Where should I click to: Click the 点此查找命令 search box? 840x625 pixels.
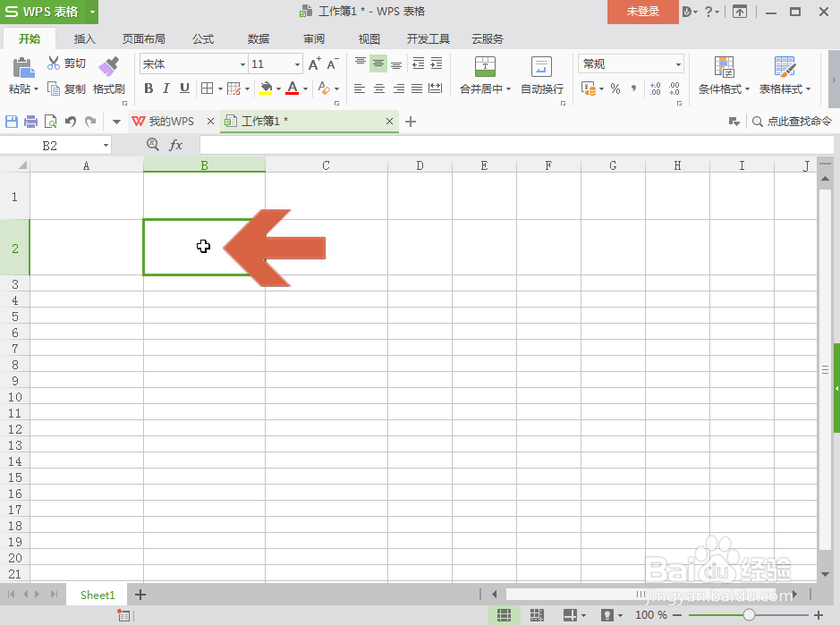[x=793, y=122]
